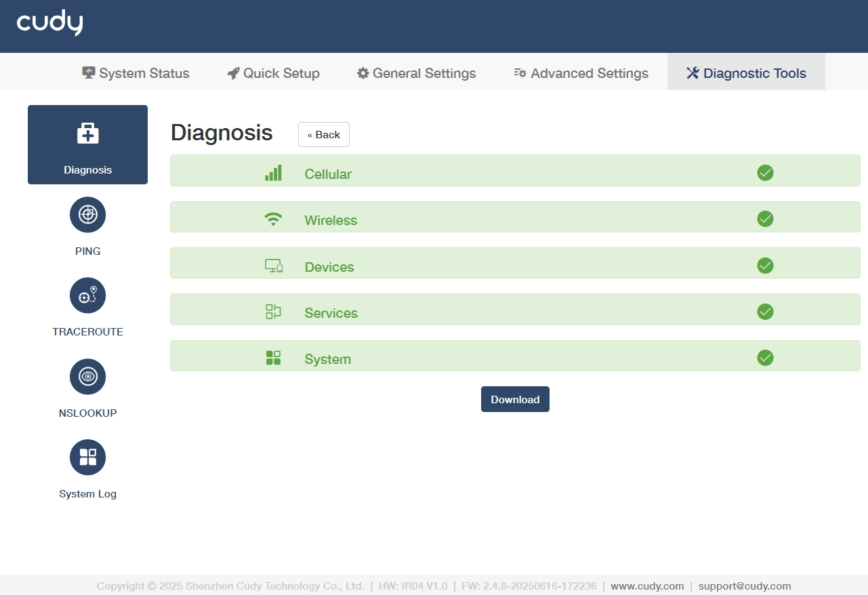Expand the Devices diagnosis row
Viewport: 868px width, 595px height.
click(515, 263)
